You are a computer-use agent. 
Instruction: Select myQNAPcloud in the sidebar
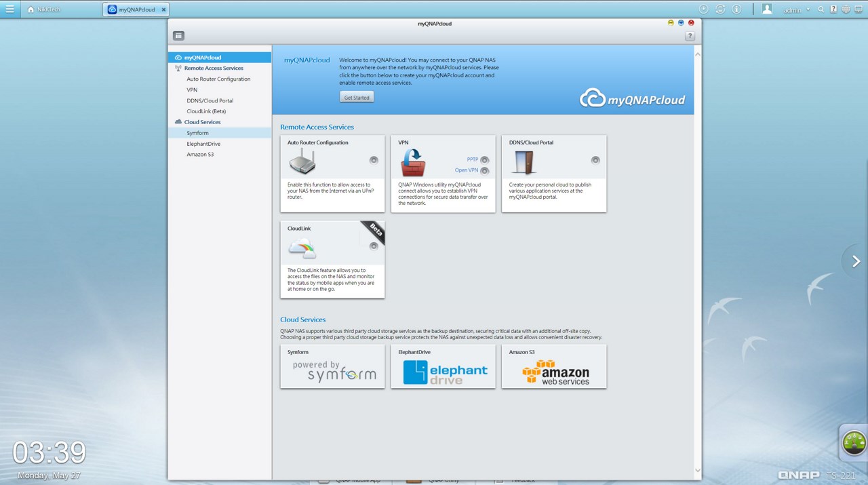coord(220,58)
